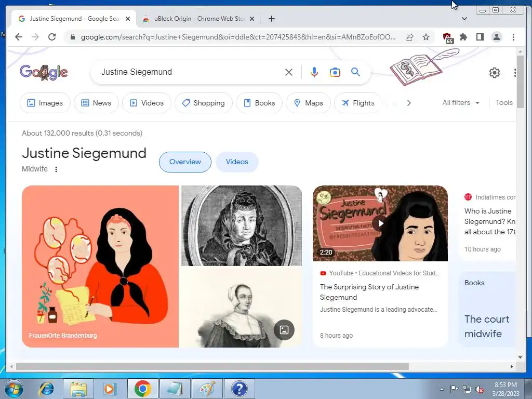
Task: Click the forward navigation arrow
Action: tap(35, 37)
